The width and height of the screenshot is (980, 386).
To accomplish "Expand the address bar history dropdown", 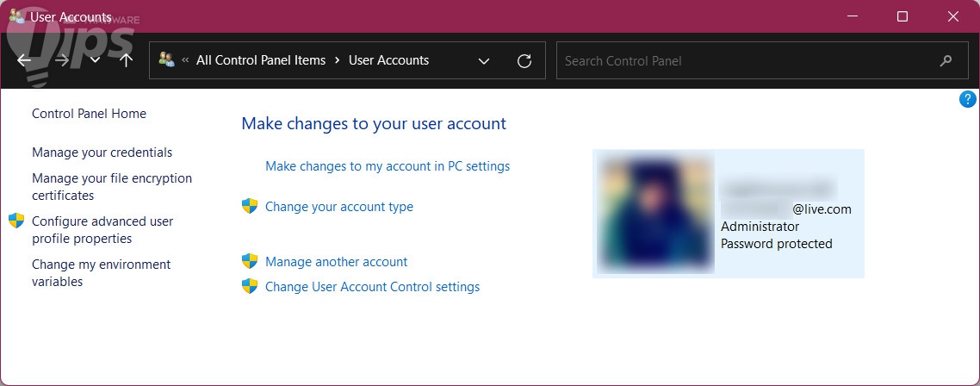I will (484, 61).
